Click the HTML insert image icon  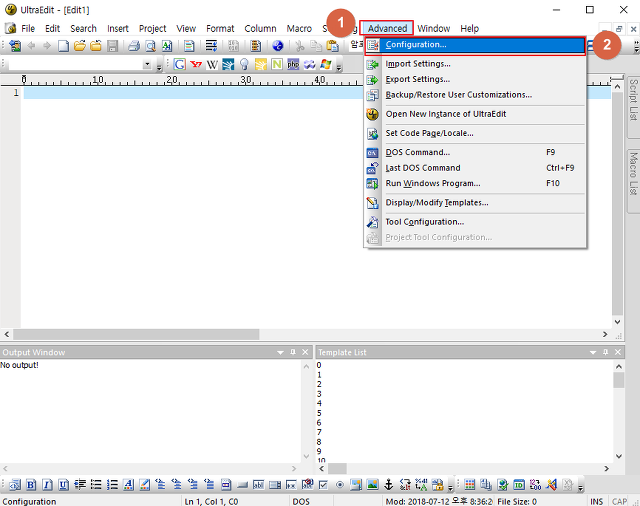coord(372,485)
